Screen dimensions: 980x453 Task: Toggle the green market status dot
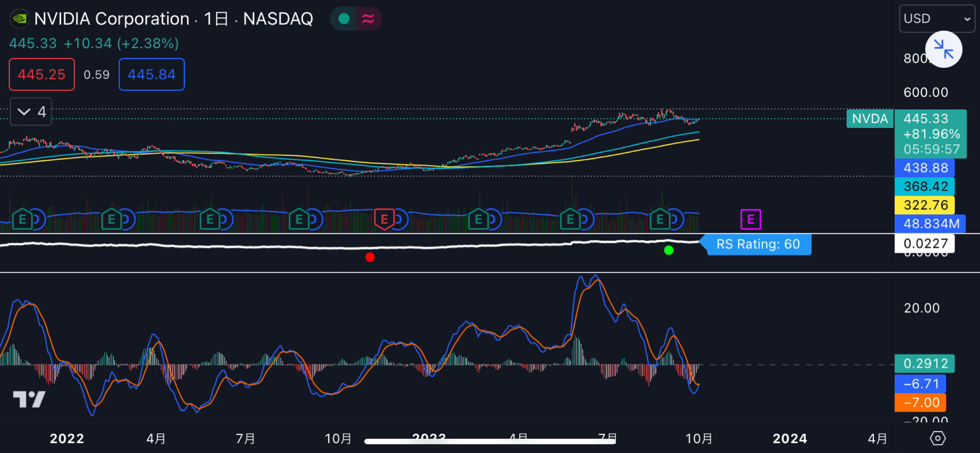click(343, 18)
